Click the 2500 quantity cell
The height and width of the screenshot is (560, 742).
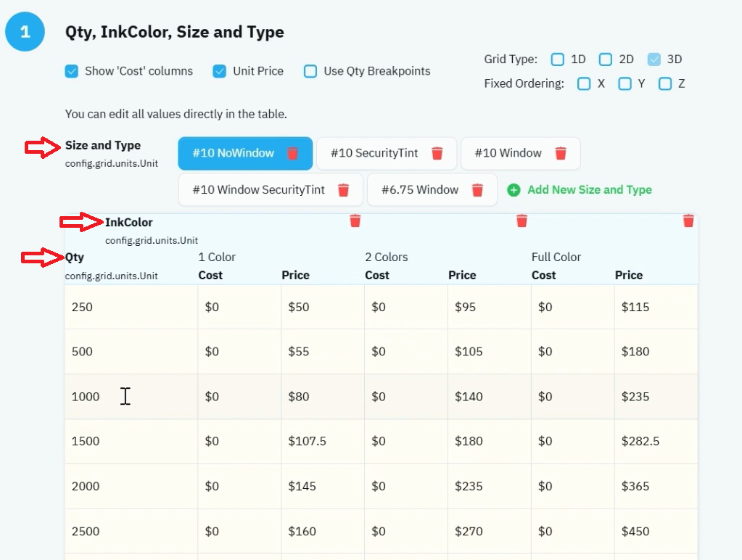point(131,531)
